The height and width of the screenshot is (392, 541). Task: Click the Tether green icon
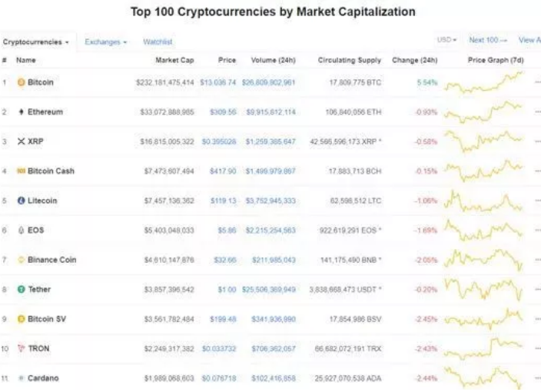click(21, 289)
